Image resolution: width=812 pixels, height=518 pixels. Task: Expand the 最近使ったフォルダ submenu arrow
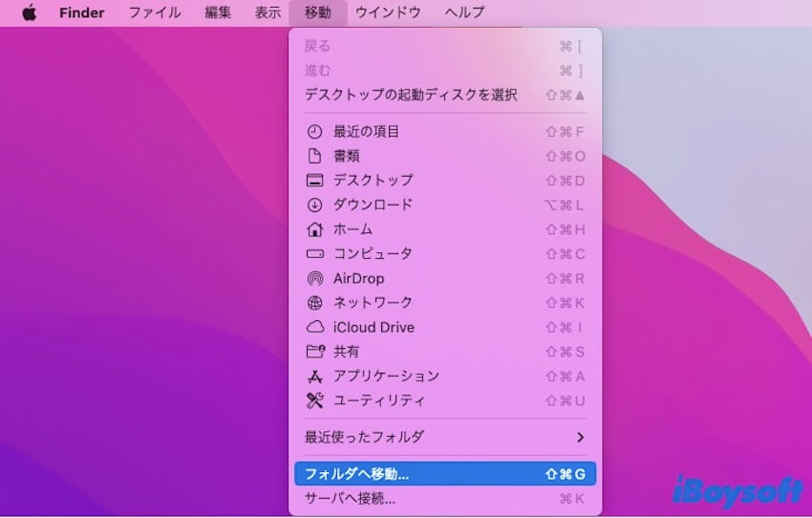tap(580, 438)
